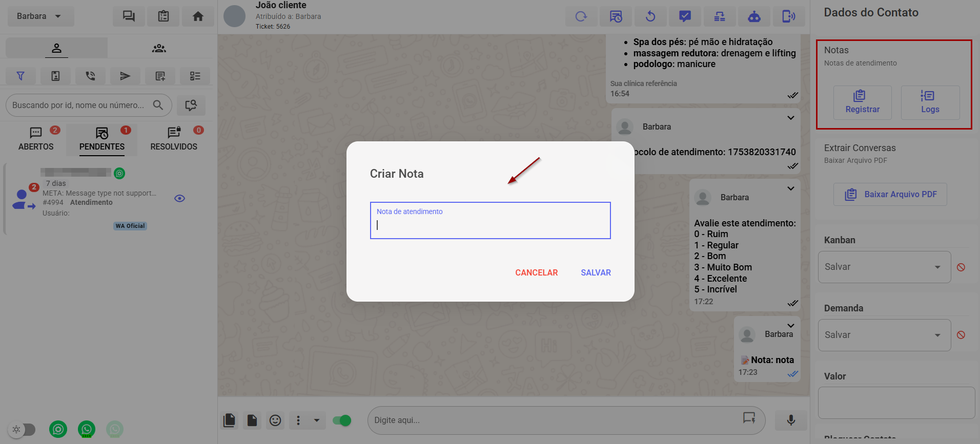Viewport: 980px width, 444px height.
Task: Switch to the RESOLVIDOS tab
Action: 174,139
